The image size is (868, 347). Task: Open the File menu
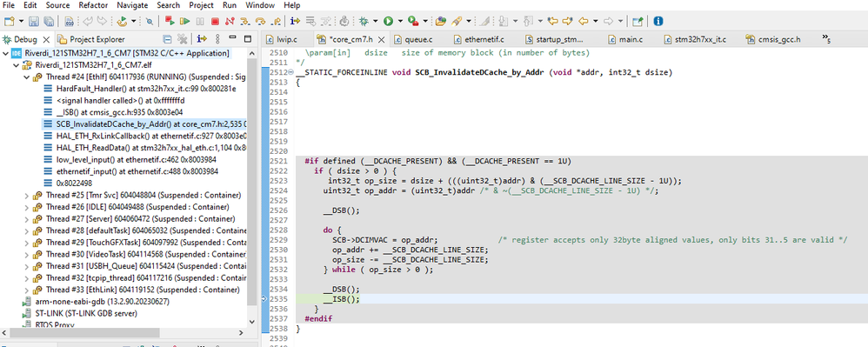tap(9, 5)
